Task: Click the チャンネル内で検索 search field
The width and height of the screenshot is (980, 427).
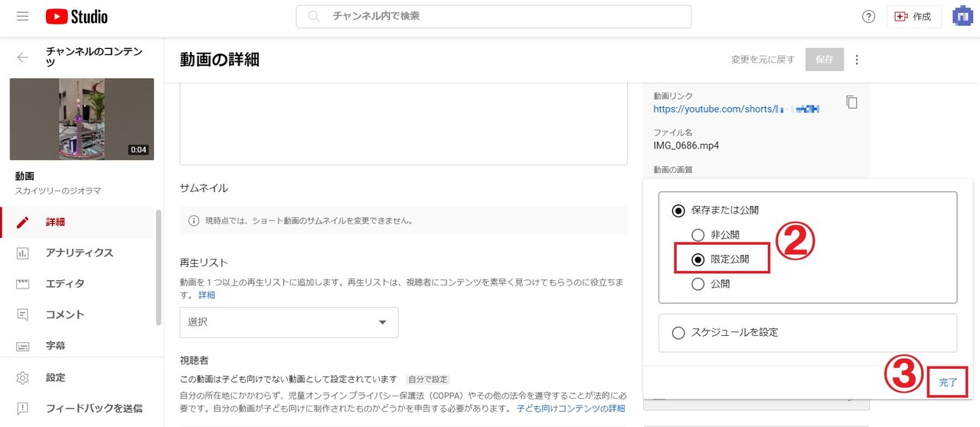Action: coord(494,16)
